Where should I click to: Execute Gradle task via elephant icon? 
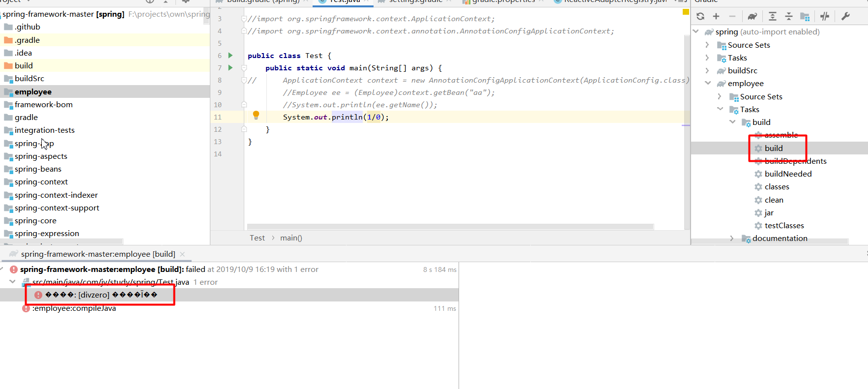(752, 16)
